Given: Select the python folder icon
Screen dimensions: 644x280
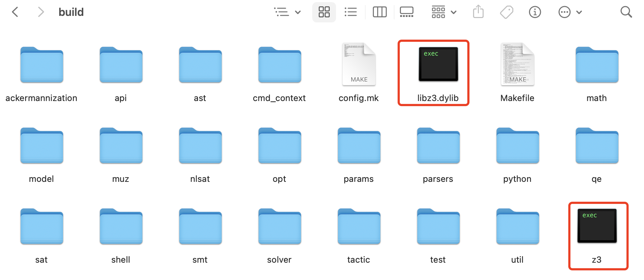Looking at the screenshot, I should click(517, 146).
